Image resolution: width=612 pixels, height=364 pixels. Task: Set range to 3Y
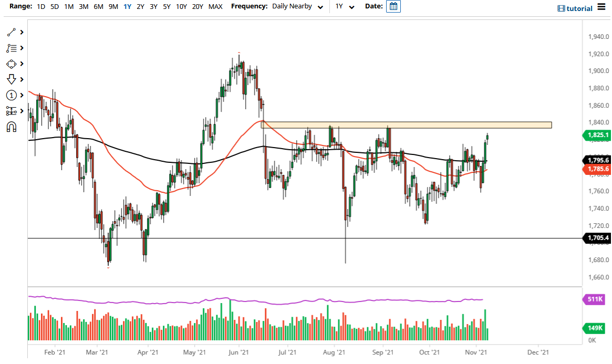153,7
